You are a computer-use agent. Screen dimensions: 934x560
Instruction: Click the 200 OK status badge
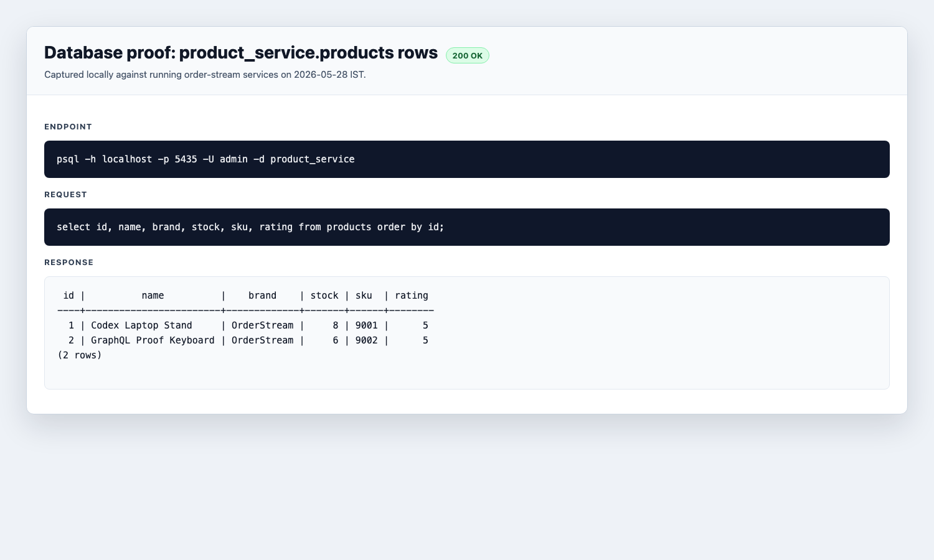coord(468,55)
